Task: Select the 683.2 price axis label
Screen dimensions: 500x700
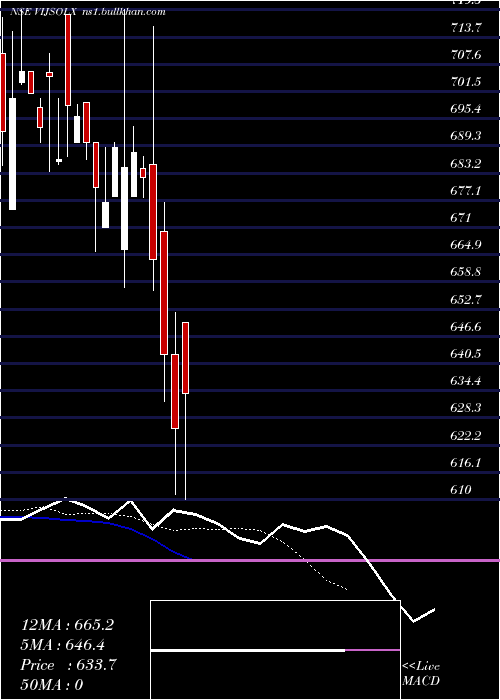Action: coord(466,163)
